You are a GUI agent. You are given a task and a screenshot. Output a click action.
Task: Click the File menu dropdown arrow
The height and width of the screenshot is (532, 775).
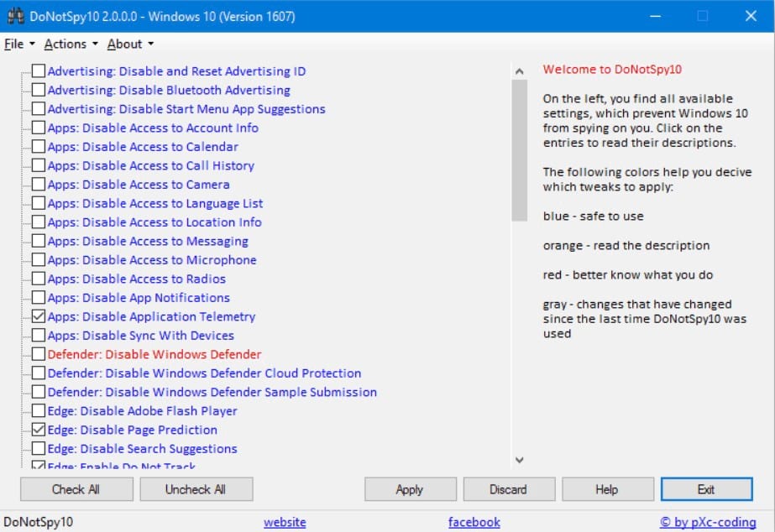coord(32,44)
